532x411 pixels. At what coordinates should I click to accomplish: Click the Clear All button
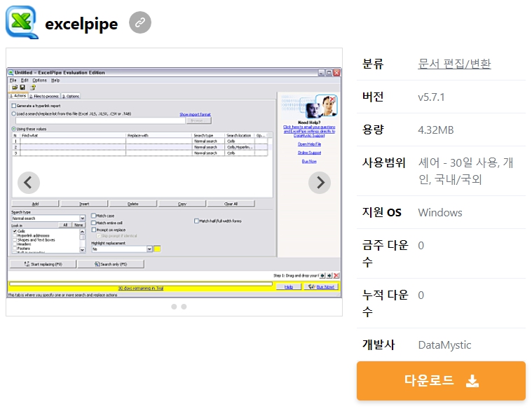coord(231,204)
